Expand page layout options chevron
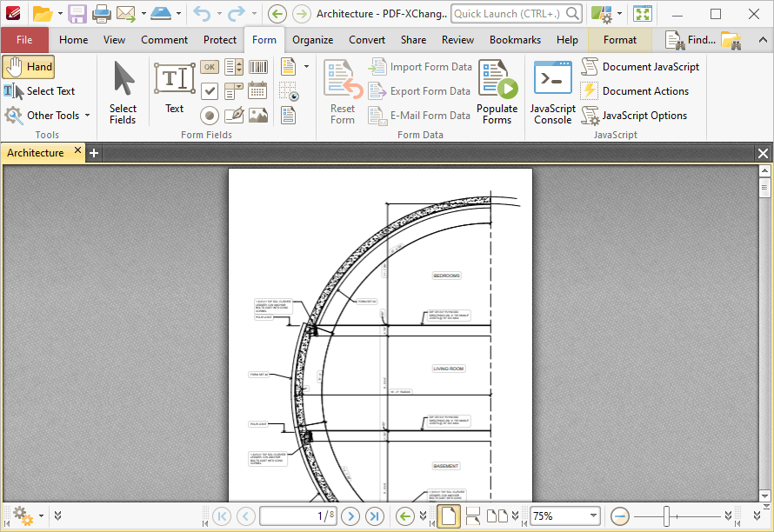Viewport: 774px width, 532px height. (x=516, y=516)
